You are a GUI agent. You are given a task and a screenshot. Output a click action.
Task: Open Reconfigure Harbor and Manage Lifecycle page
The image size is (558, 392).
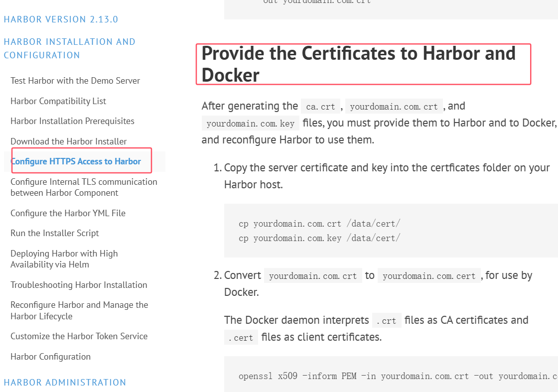pos(79,310)
